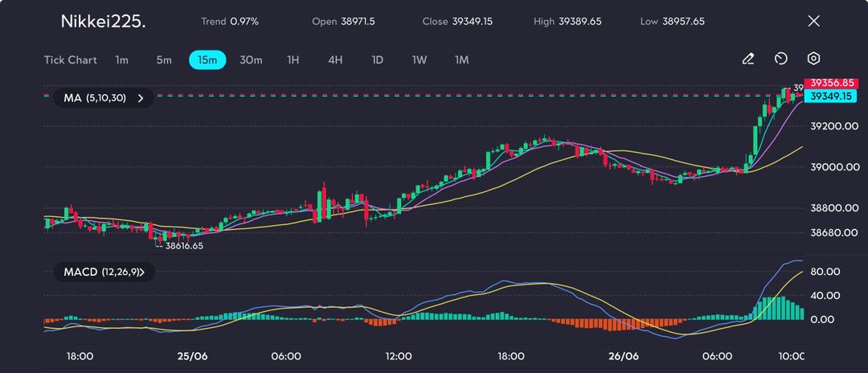Switch to the 1H timeframe
This screenshot has width=868, height=373.
293,59
